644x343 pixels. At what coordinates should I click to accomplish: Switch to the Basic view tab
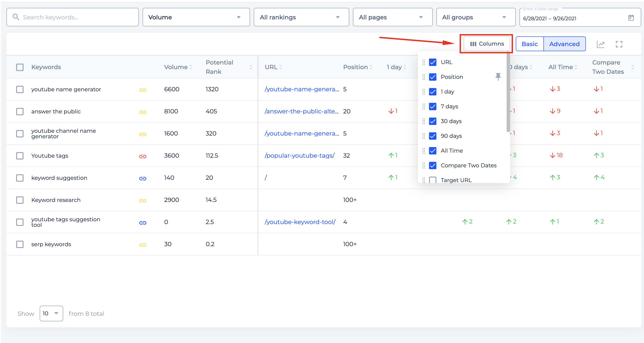(530, 44)
